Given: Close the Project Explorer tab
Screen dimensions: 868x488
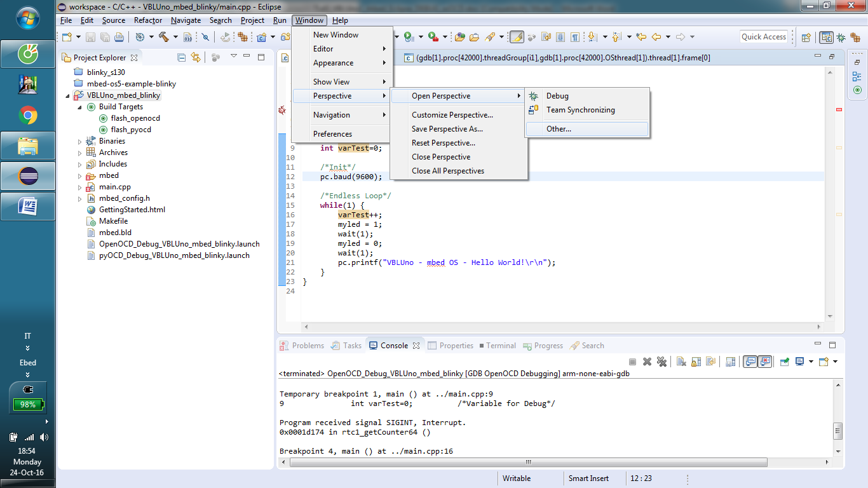Looking at the screenshot, I should pos(134,57).
